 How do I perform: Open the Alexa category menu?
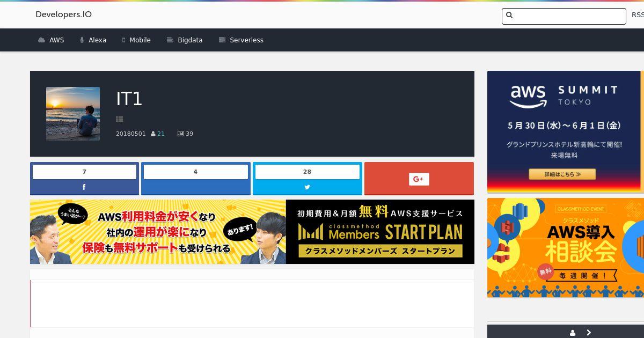click(93, 40)
